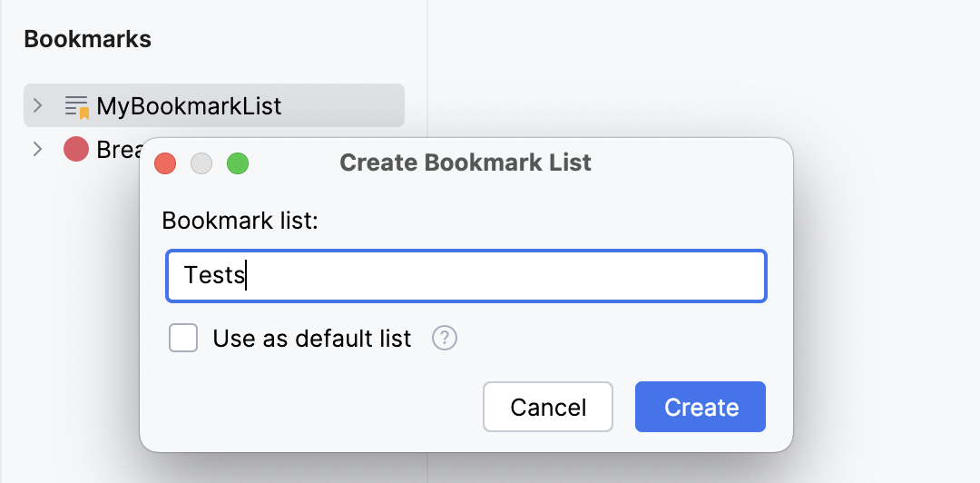Viewport: 980px width, 483px height.
Task: Click the 'Bookmark list:' field label
Action: tap(240, 221)
